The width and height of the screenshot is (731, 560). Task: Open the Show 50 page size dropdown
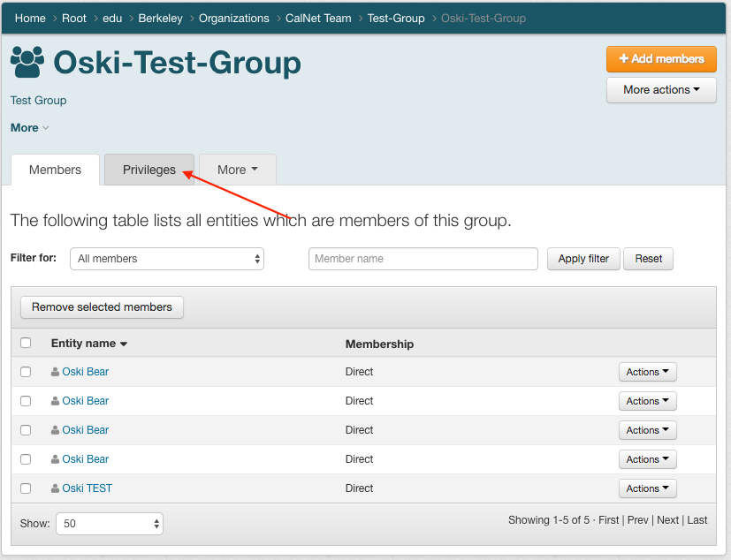(x=110, y=524)
